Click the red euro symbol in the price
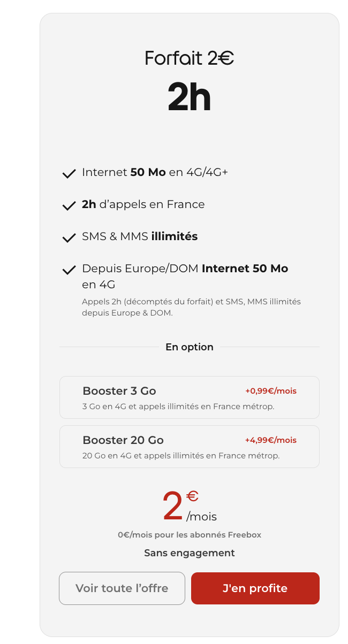Image resolution: width=348 pixels, height=644 pixels. [192, 497]
